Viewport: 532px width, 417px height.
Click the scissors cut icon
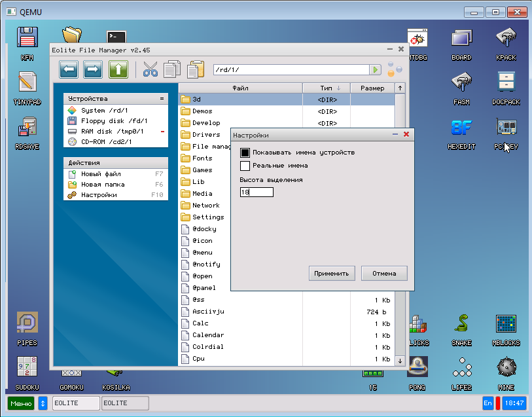[x=151, y=69]
